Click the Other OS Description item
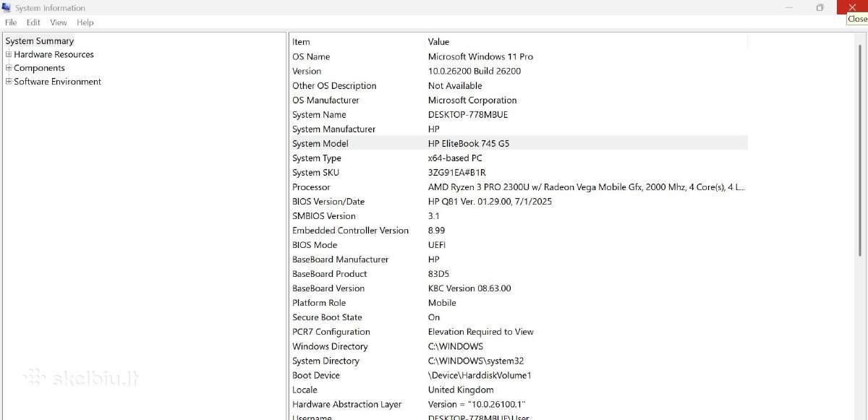Screen dimensions: 868x420 (x=334, y=85)
